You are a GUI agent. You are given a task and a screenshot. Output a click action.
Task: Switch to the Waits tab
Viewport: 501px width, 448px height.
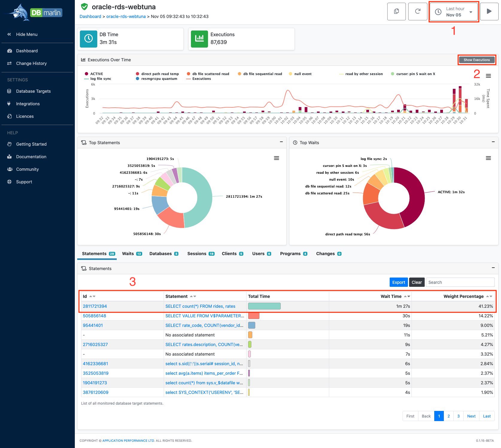(132, 254)
